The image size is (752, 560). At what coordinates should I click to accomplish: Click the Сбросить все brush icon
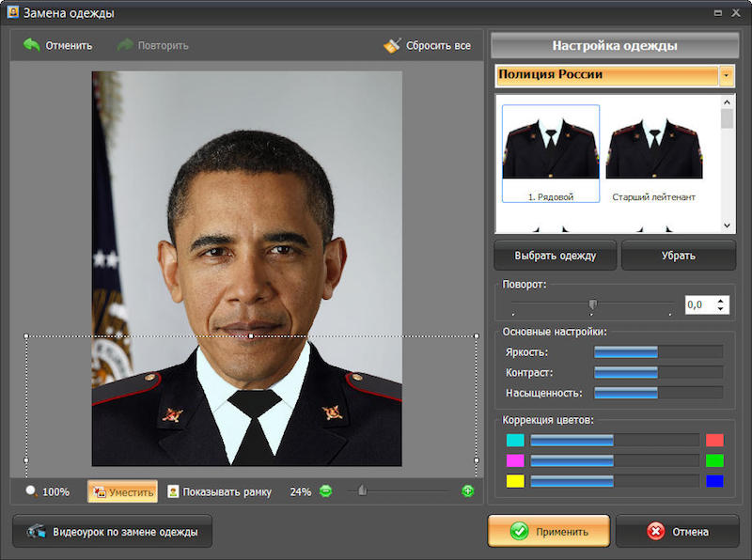pos(392,45)
